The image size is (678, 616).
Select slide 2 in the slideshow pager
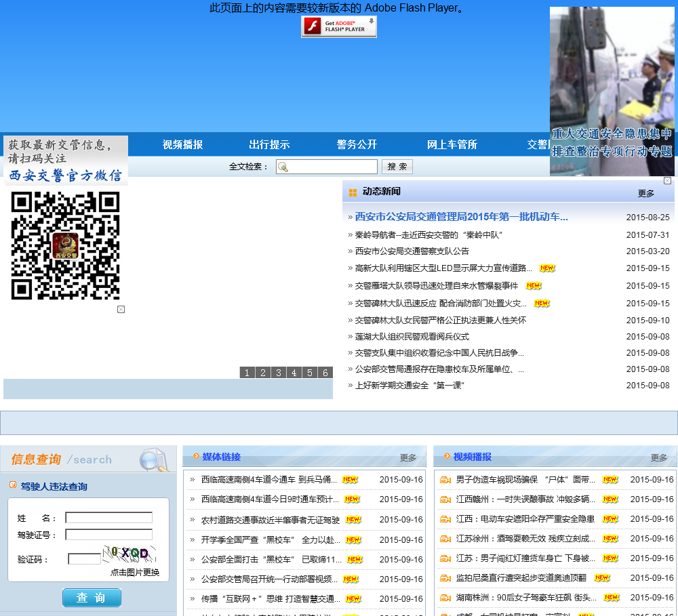click(x=262, y=373)
